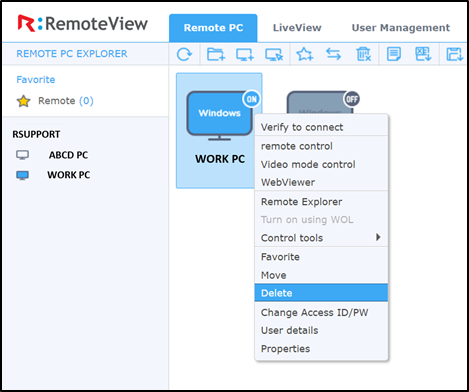469x392 pixels.
Task: Select the RSUPPORT group in sidebar
Action: (x=36, y=134)
